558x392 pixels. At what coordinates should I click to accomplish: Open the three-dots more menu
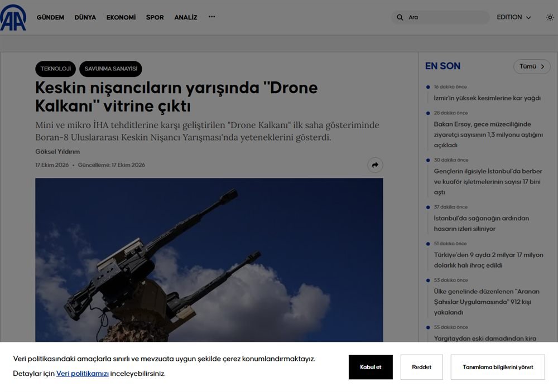[211, 17]
